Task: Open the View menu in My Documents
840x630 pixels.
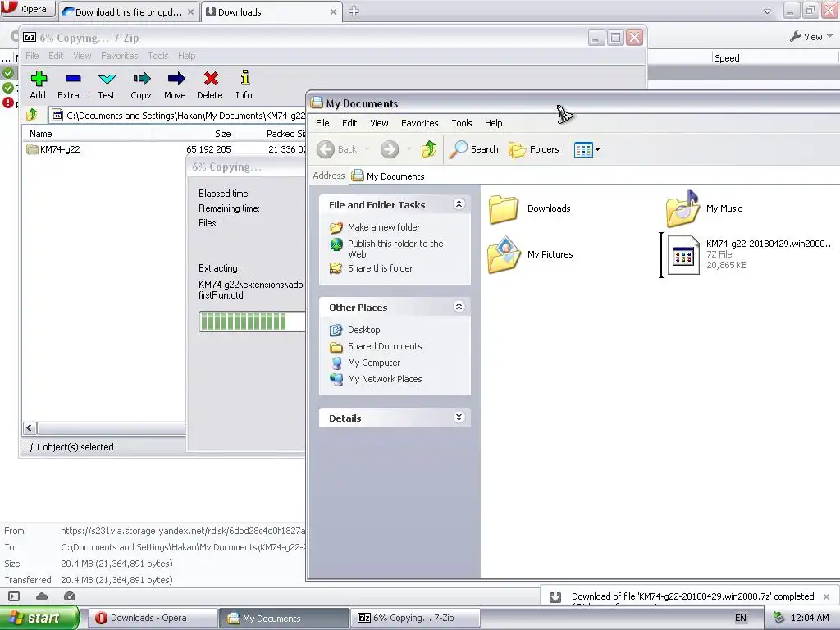Action: (x=379, y=123)
